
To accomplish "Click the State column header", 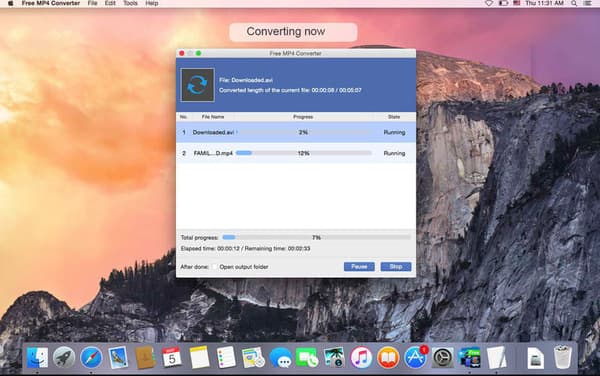I will (x=394, y=117).
